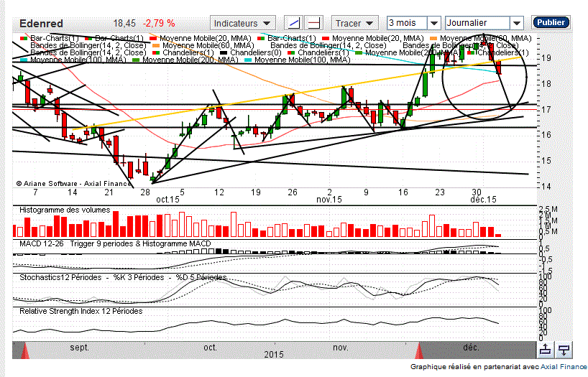This screenshot has height=377, width=588.
Task: Click the déc.15 date axis label
Action: (x=483, y=200)
